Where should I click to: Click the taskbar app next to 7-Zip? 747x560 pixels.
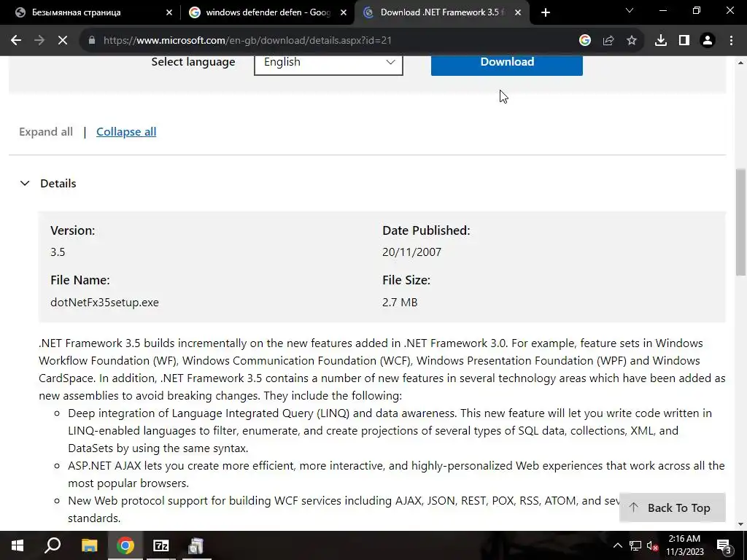[x=196, y=545]
